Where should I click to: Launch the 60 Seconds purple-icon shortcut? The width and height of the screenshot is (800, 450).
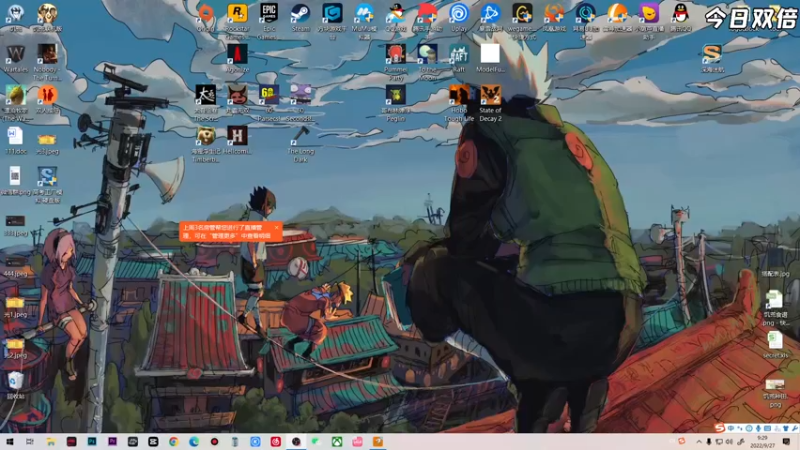click(x=301, y=96)
